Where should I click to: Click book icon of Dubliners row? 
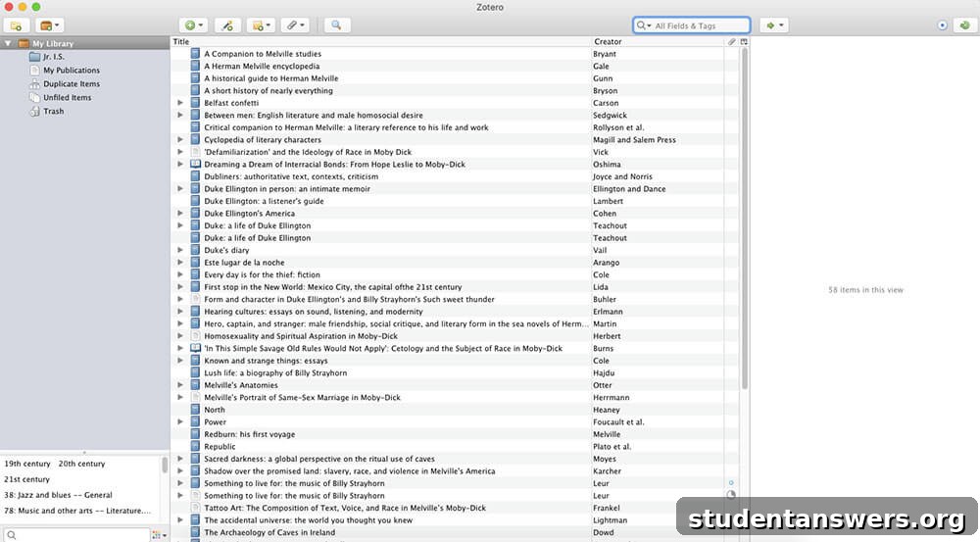pyautogui.click(x=195, y=176)
